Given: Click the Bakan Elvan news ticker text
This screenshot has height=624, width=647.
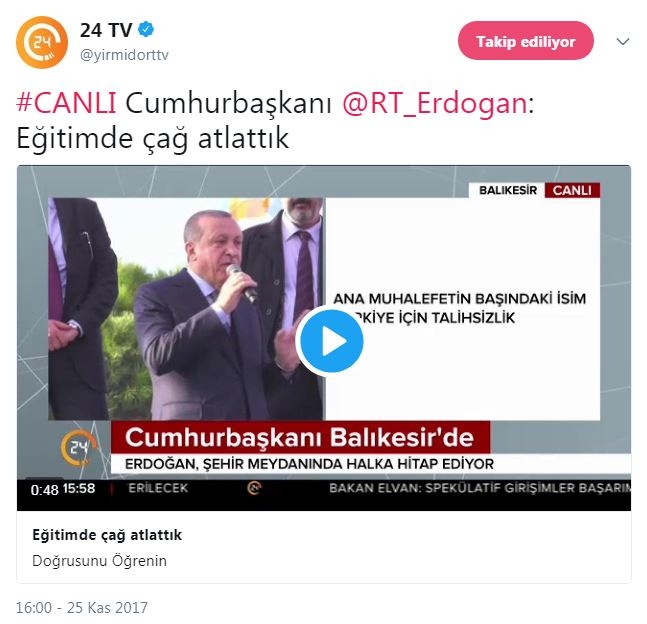Looking at the screenshot, I should tap(479, 488).
